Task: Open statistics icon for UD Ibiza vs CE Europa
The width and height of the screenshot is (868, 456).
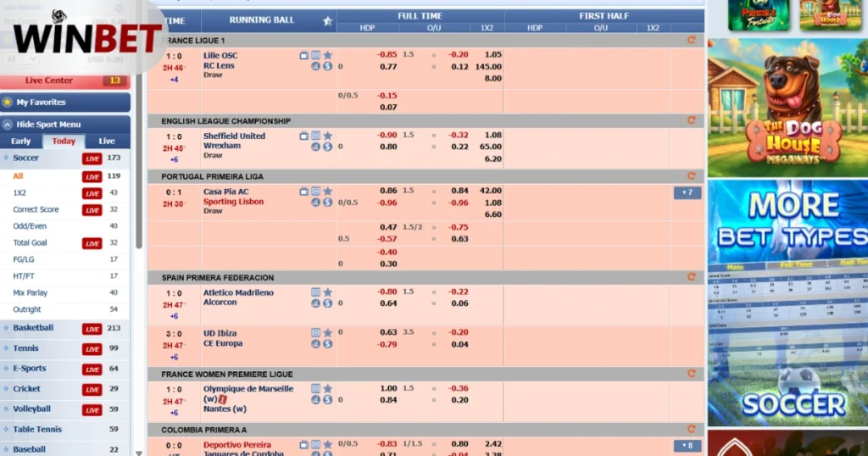Action: click(315, 343)
